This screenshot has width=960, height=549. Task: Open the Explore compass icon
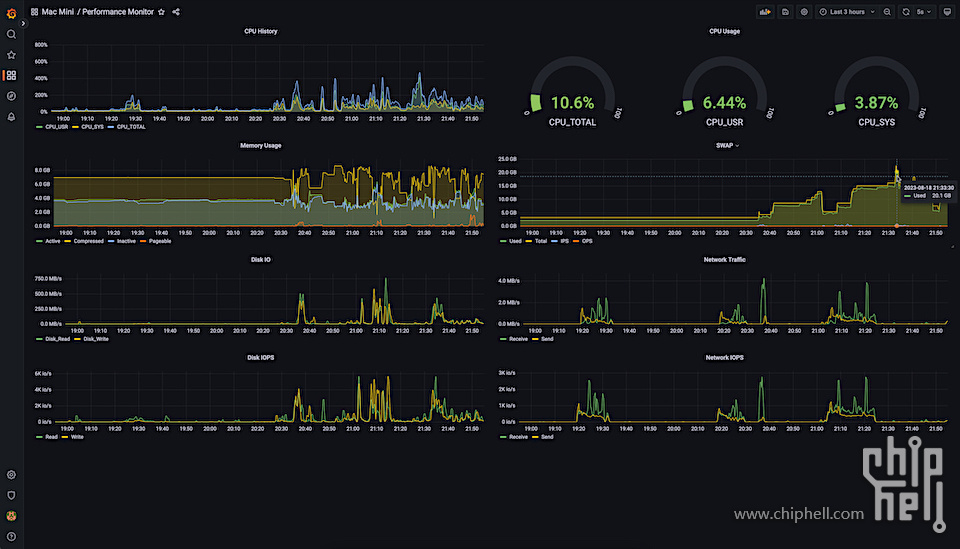pos(11,96)
